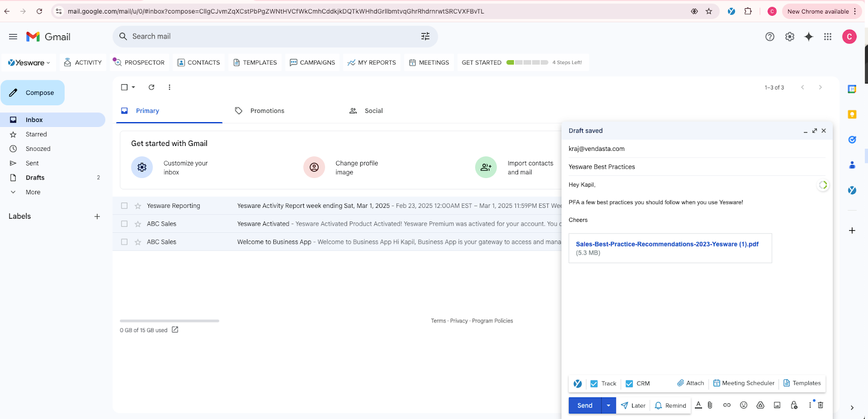Open Yesware PROSPECTOR menu
Viewport: 868px width, 419px height.
(139, 62)
